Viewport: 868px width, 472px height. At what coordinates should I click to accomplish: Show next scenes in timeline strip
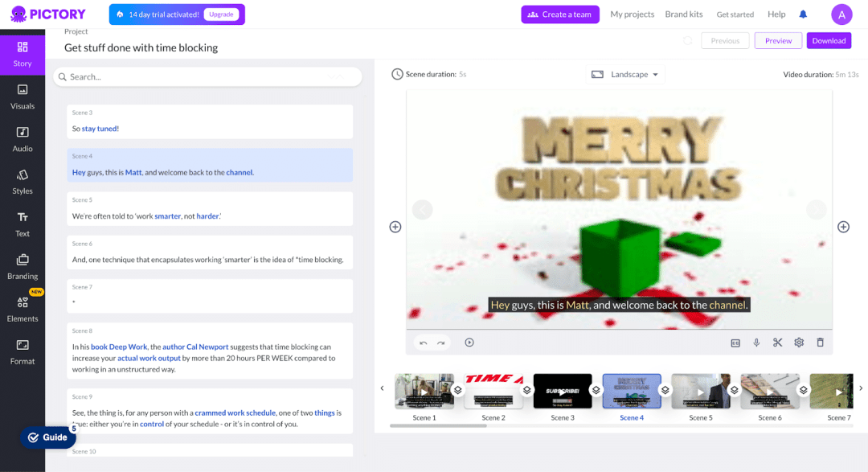coord(861,388)
